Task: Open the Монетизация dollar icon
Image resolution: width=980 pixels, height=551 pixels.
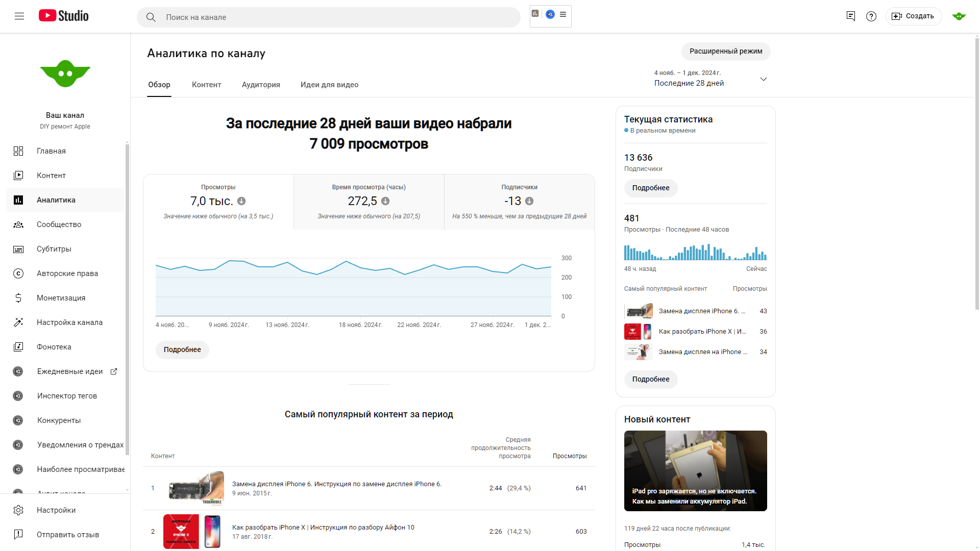Action: click(18, 298)
